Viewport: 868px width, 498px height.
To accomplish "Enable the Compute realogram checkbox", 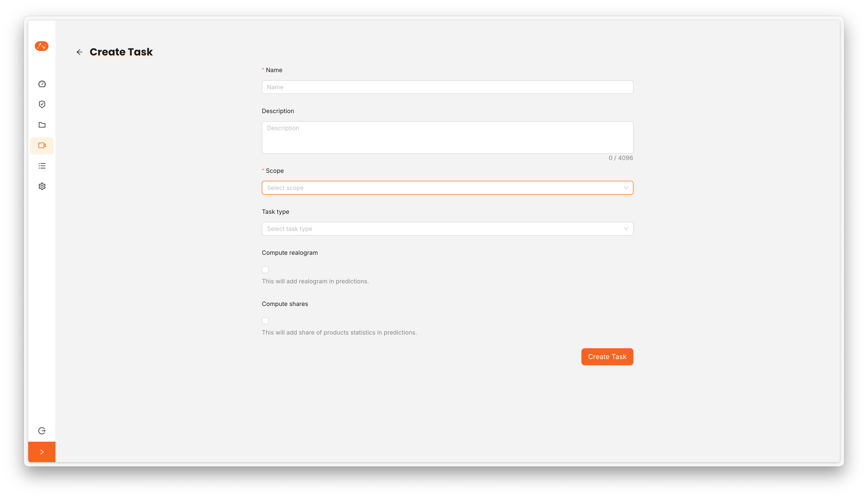I will pyautogui.click(x=265, y=269).
